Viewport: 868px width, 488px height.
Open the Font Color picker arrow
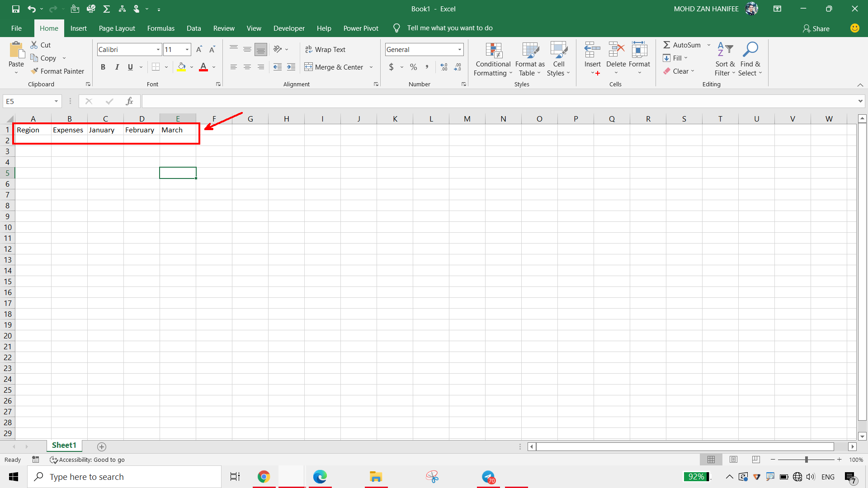213,67
